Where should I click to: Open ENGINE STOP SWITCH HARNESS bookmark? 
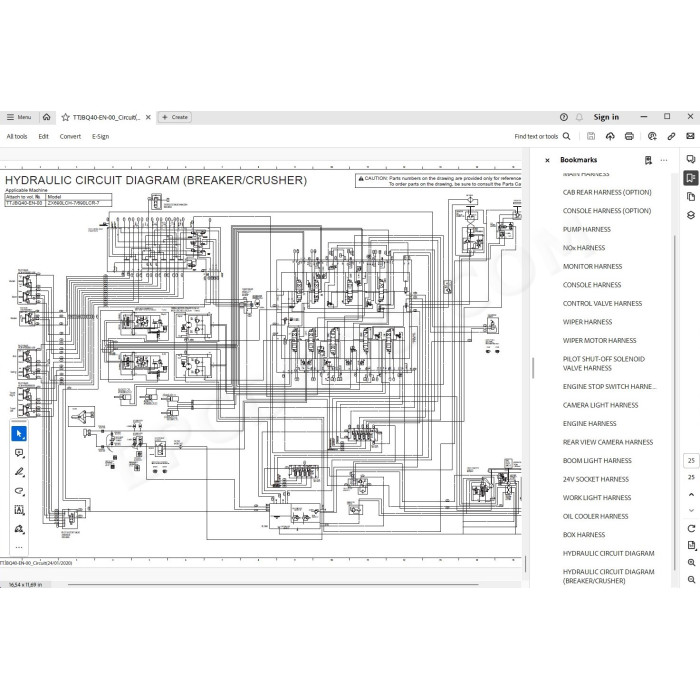coord(609,387)
